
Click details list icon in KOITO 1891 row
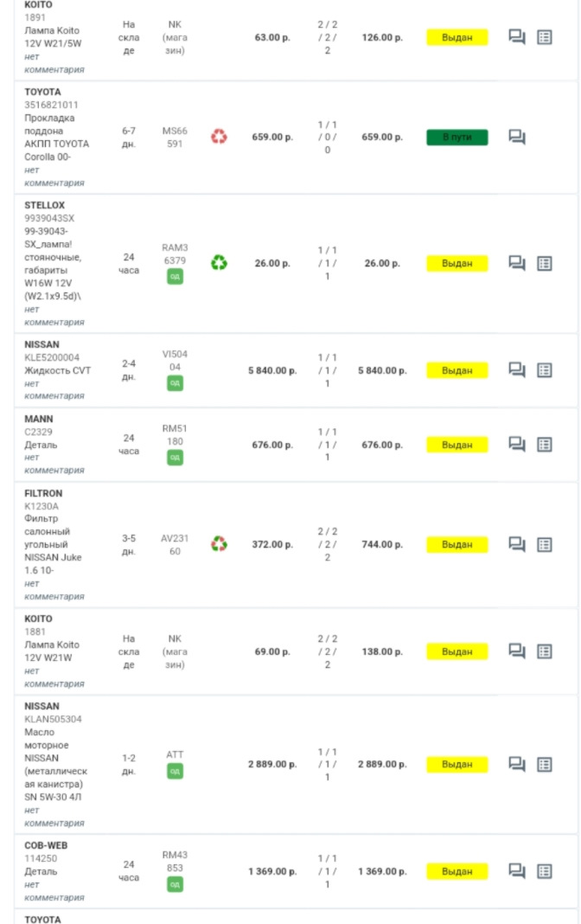545,37
